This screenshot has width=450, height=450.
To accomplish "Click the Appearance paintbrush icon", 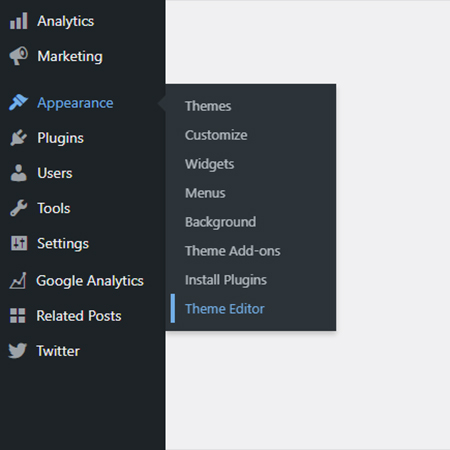I will [18, 103].
